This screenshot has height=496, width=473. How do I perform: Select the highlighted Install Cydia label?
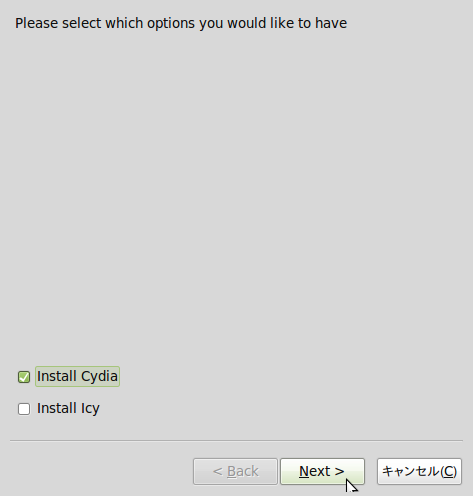coord(77,376)
